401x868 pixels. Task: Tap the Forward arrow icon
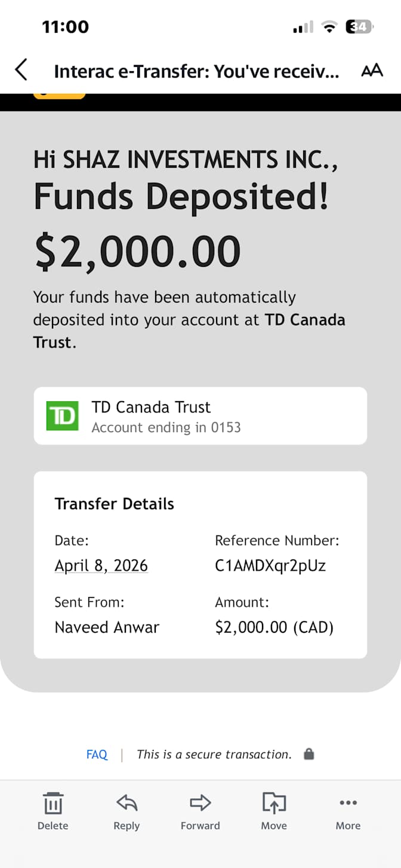click(x=200, y=803)
